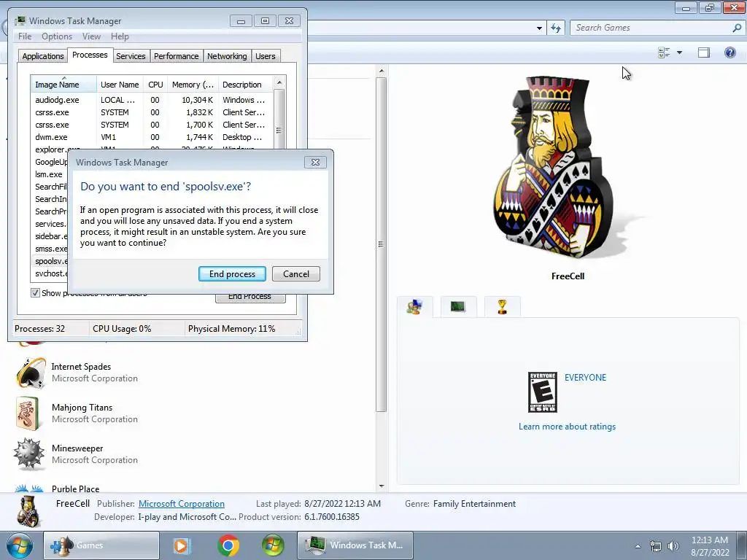
Task: Click the games list scroll up arrow
Action: click(x=381, y=71)
